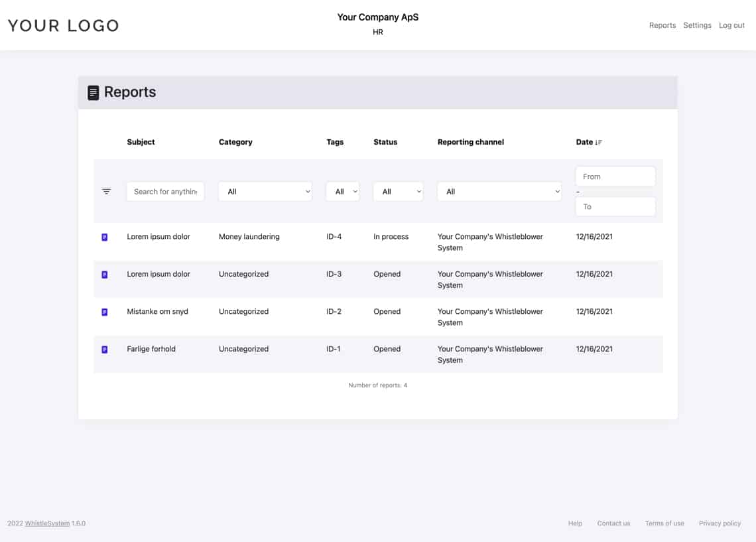This screenshot has width=756, height=542.
Task: Click the From date field
Action: (x=615, y=176)
